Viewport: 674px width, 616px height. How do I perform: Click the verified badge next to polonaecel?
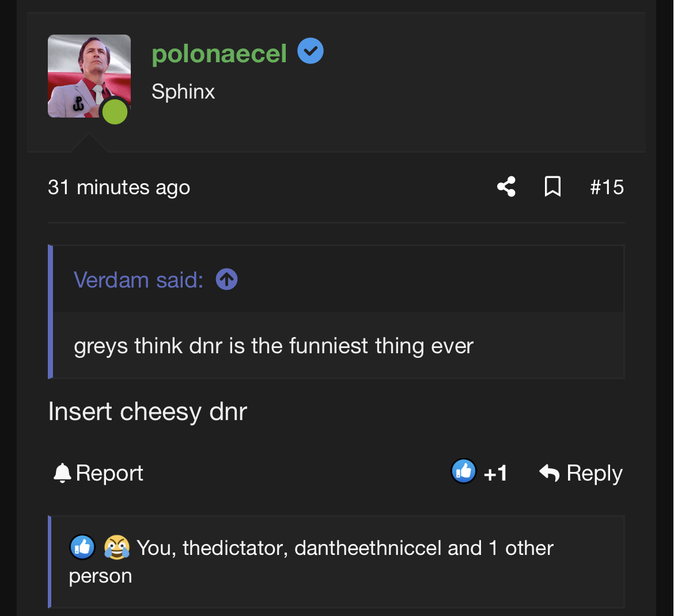tap(311, 51)
